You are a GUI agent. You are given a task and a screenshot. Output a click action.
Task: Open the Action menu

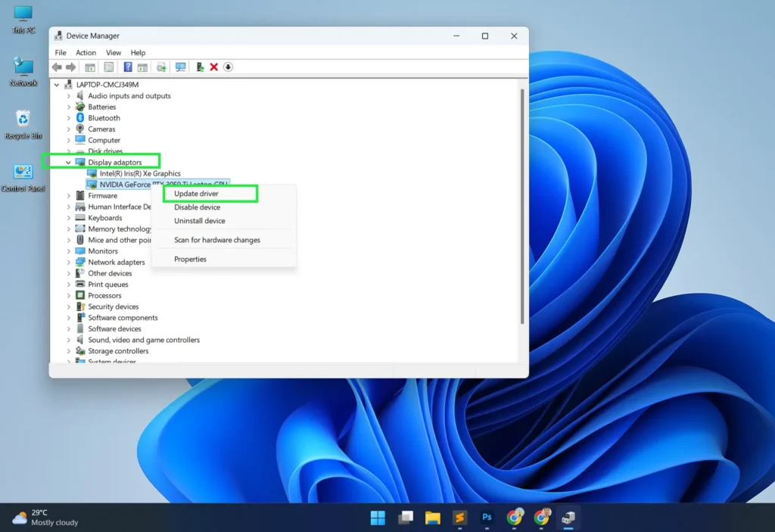coord(86,52)
